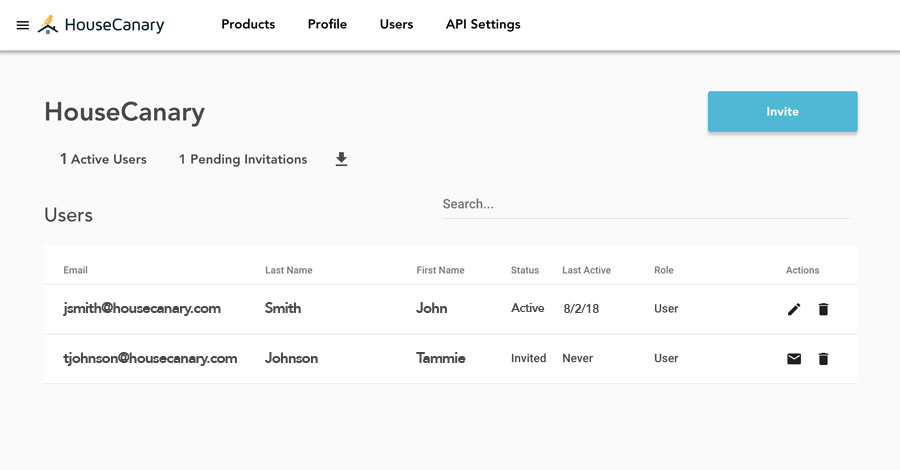Click the Invite button
This screenshot has width=900, height=470.
pyautogui.click(x=782, y=112)
